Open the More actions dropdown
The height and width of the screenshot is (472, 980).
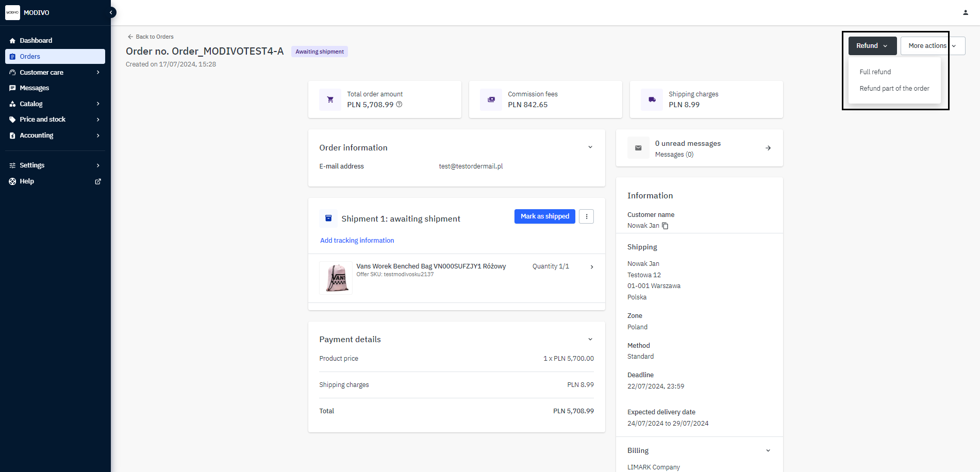[932, 46]
